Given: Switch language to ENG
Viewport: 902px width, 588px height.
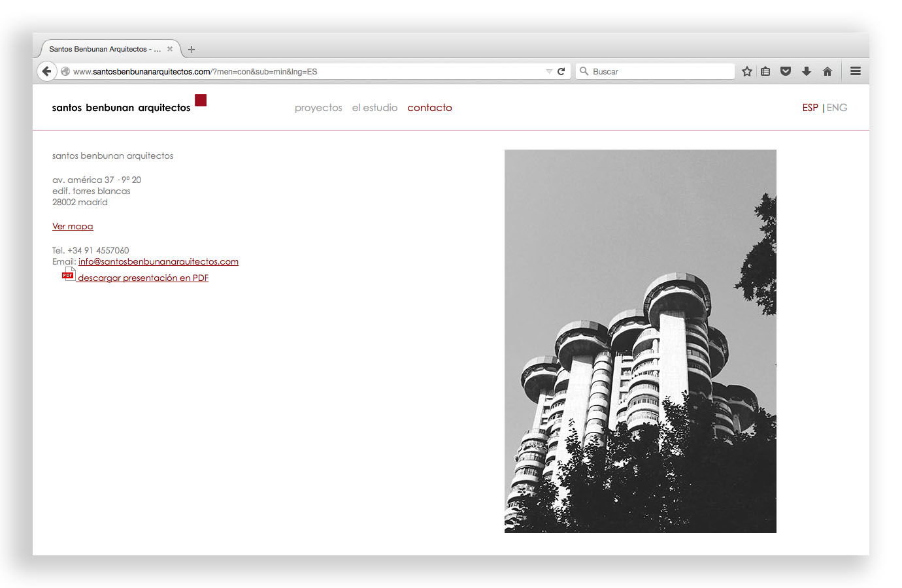Looking at the screenshot, I should (x=837, y=107).
